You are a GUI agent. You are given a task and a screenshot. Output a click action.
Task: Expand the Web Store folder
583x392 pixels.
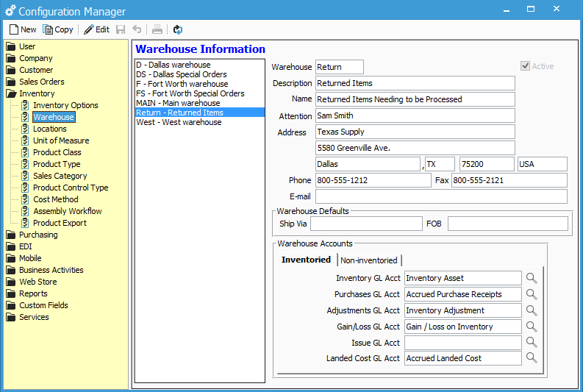[x=11, y=282]
